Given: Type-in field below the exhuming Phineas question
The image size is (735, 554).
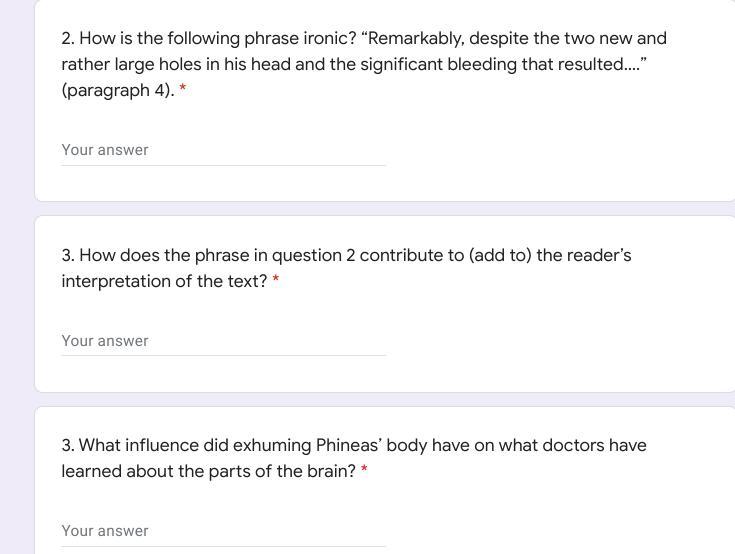Looking at the screenshot, I should 223,531.
